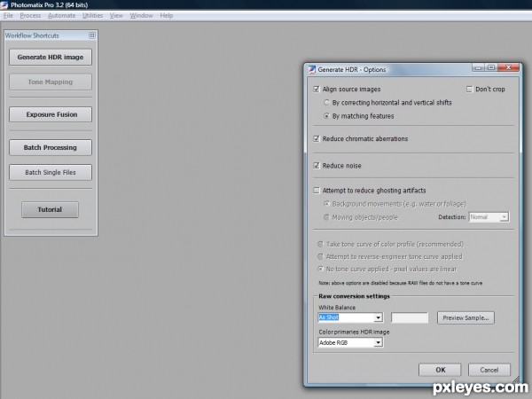Minimize the Generate HDR Options dialog

pyautogui.click(x=478, y=67)
